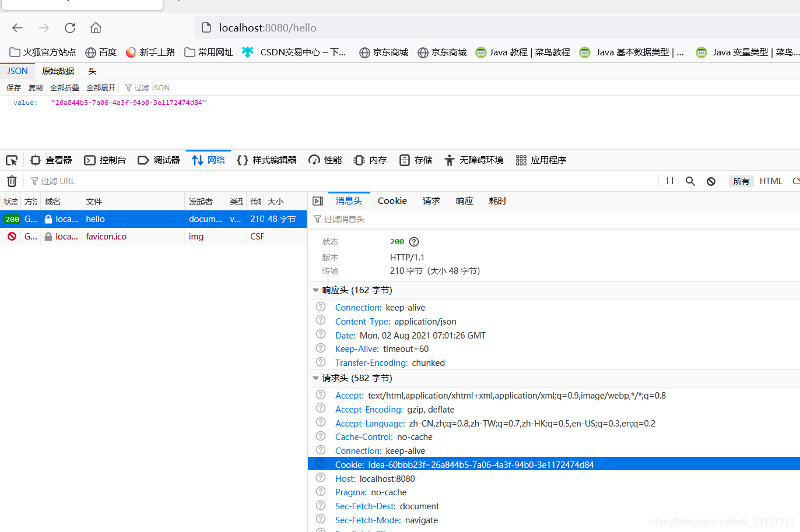800x532 pixels.
Task: Open the 百度 bookmark
Action: [x=101, y=52]
